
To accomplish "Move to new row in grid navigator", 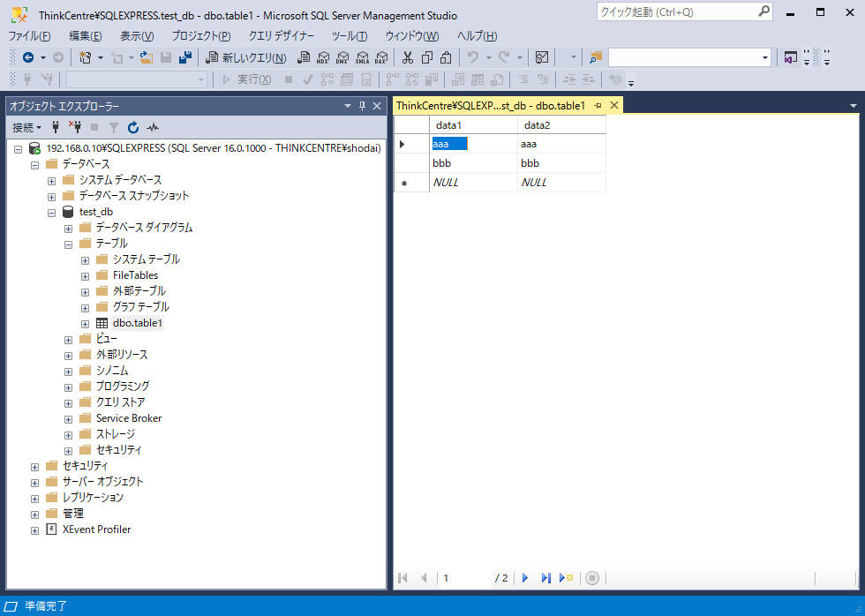I will click(x=566, y=578).
